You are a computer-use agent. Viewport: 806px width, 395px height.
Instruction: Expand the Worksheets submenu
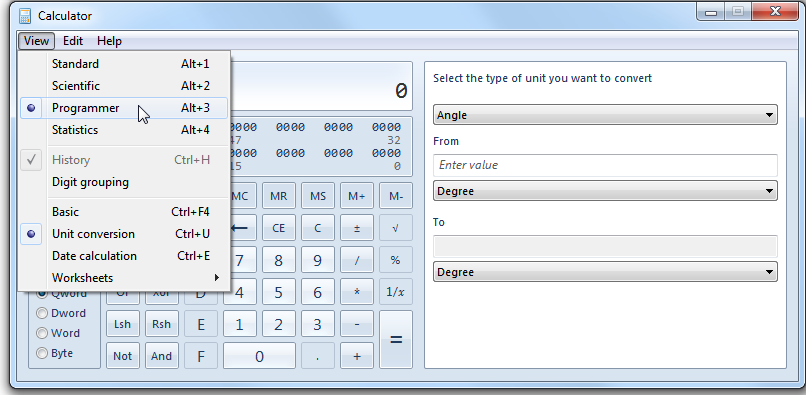pyautogui.click(x=123, y=278)
